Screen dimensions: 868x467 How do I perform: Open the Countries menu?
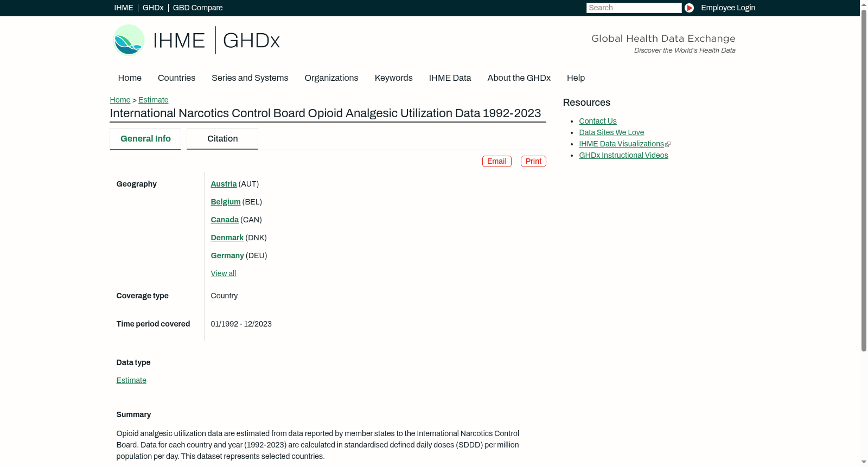tap(176, 78)
